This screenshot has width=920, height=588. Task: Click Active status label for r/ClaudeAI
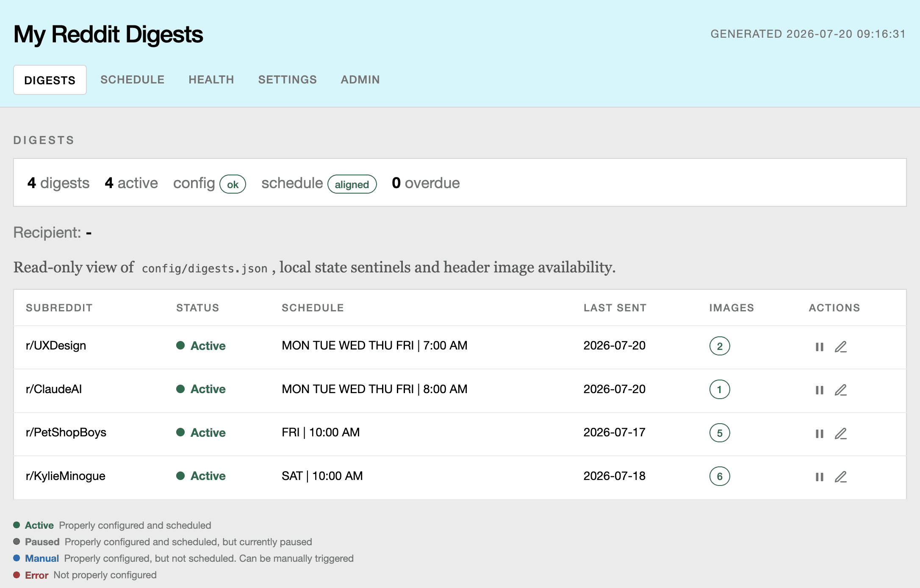click(x=208, y=389)
